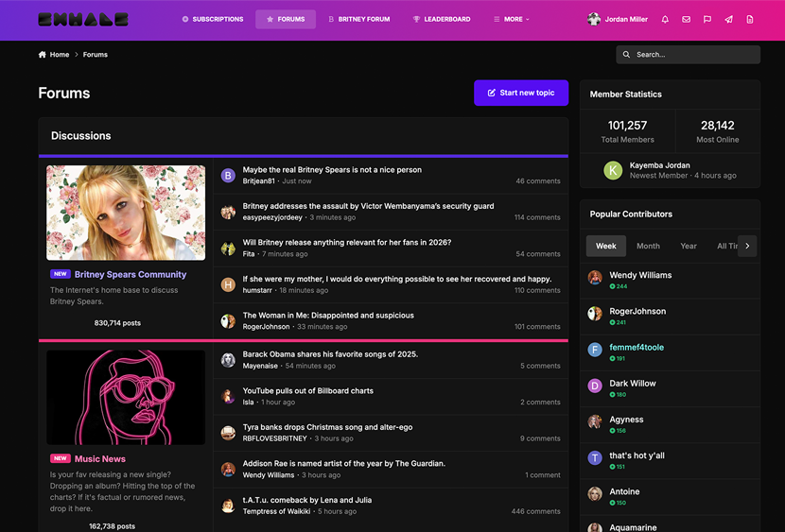
Task: Switch to the Month contributors tab
Action: [648, 246]
